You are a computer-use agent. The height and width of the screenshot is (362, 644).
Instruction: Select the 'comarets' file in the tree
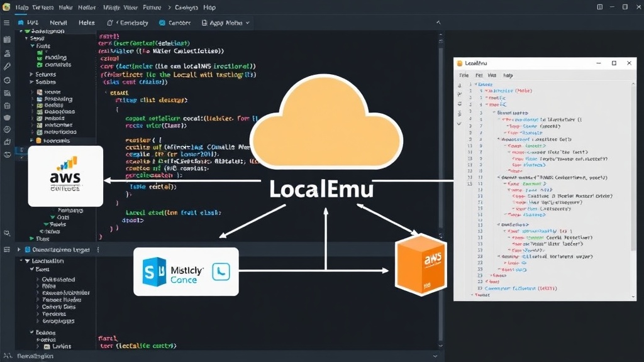58,65
